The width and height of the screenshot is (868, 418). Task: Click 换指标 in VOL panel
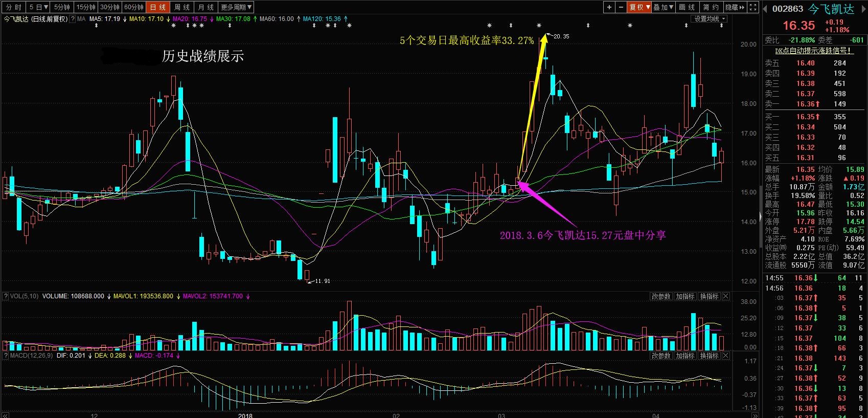pyautogui.click(x=709, y=296)
